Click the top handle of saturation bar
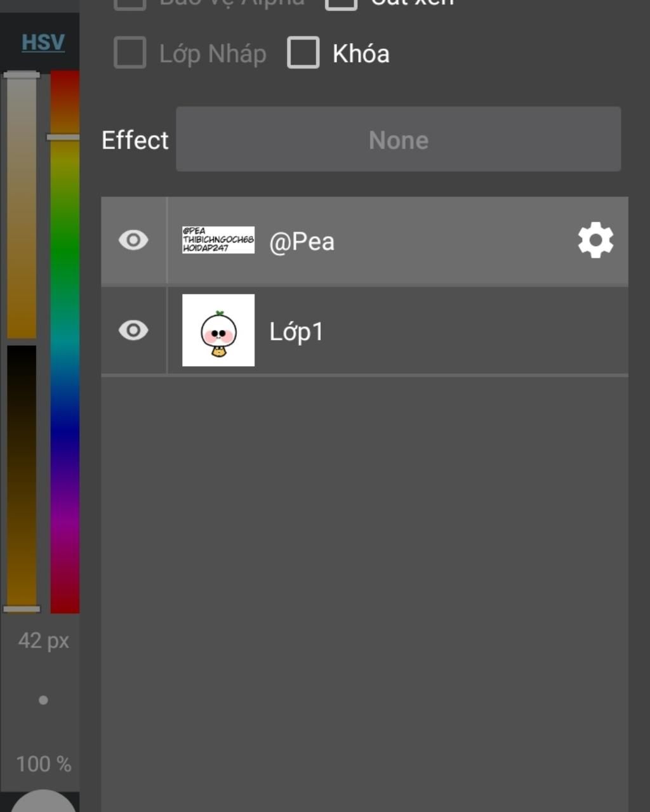 (x=22, y=75)
